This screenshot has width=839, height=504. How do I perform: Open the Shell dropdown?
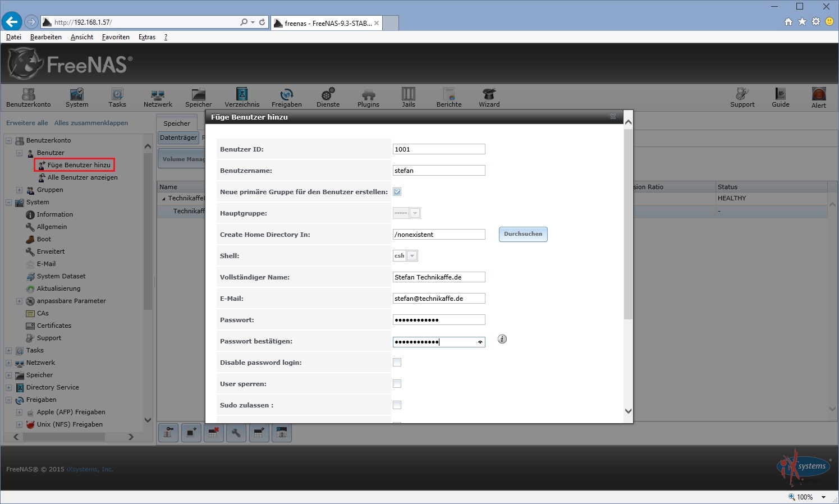coord(412,256)
